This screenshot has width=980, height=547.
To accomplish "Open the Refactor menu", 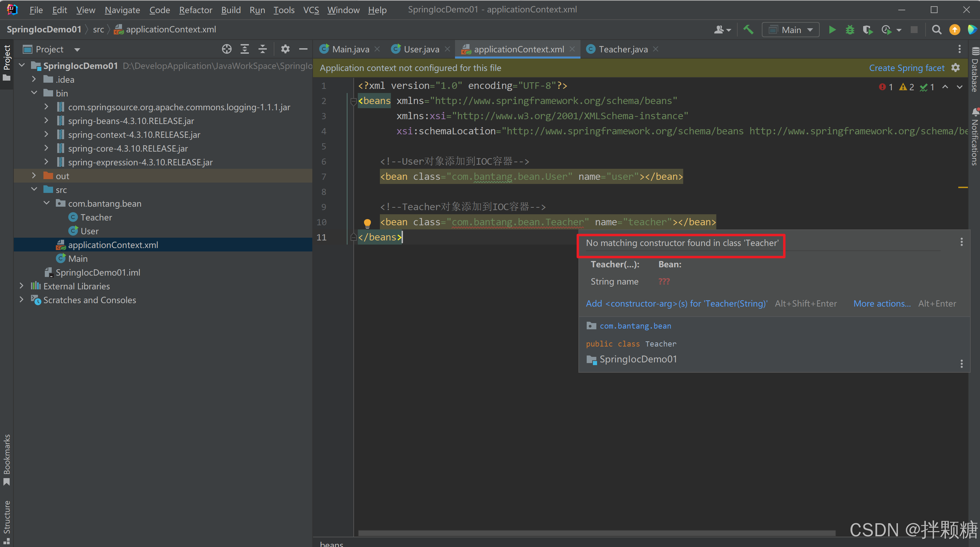I will (x=195, y=10).
